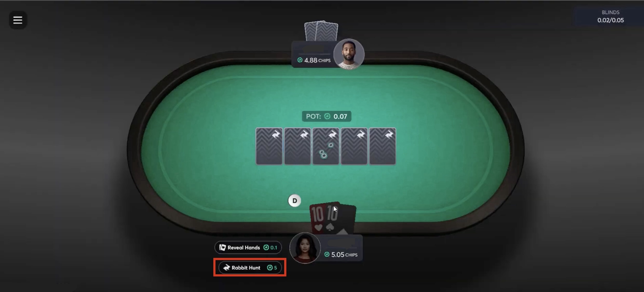Click the POT 0.07 display
The width and height of the screenshot is (644, 292).
click(327, 116)
